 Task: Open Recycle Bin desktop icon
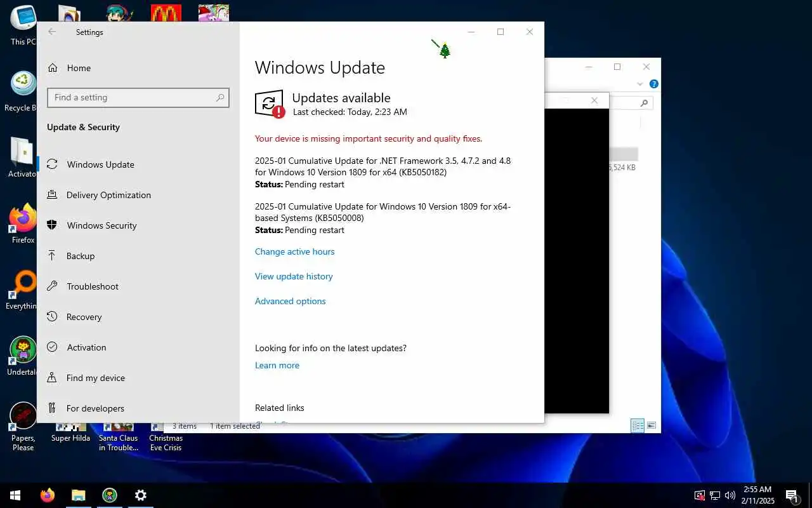pyautogui.click(x=23, y=91)
